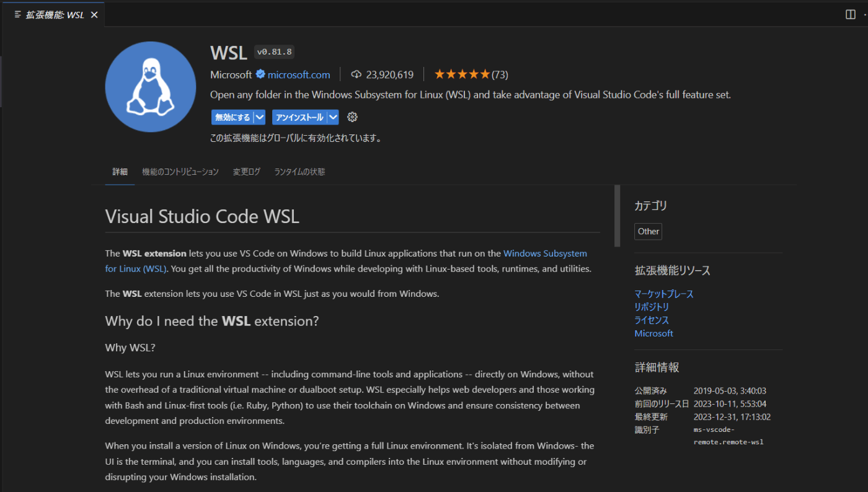Click the アンインストール button
The height and width of the screenshot is (492, 868).
pos(299,117)
